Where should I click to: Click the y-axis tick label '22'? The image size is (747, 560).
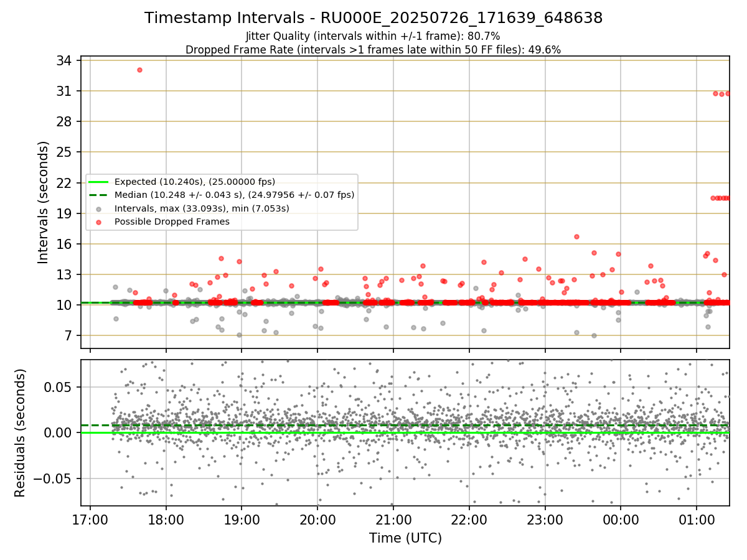(x=65, y=183)
